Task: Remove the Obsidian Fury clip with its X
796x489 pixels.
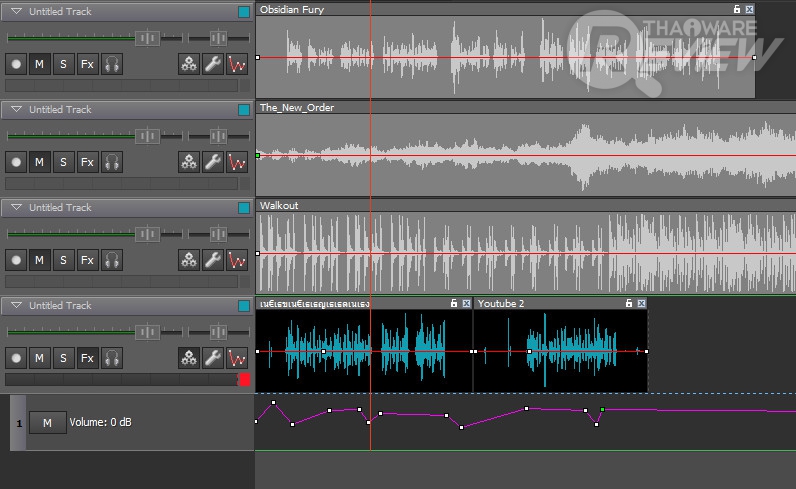Action: point(749,9)
